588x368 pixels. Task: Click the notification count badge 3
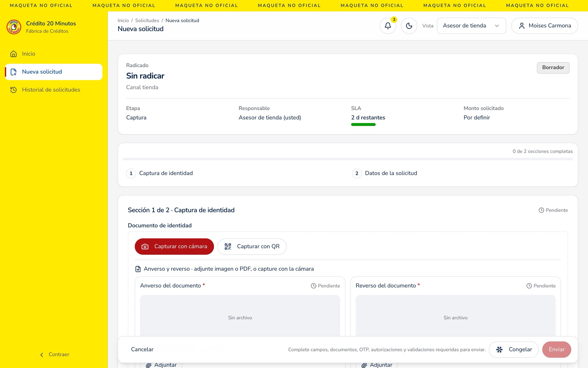[394, 20]
